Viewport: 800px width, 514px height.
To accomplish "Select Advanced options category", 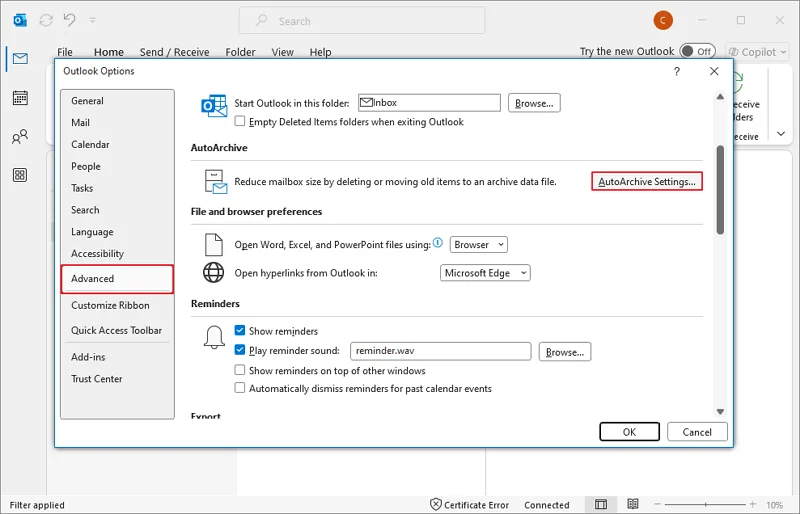I will (117, 279).
